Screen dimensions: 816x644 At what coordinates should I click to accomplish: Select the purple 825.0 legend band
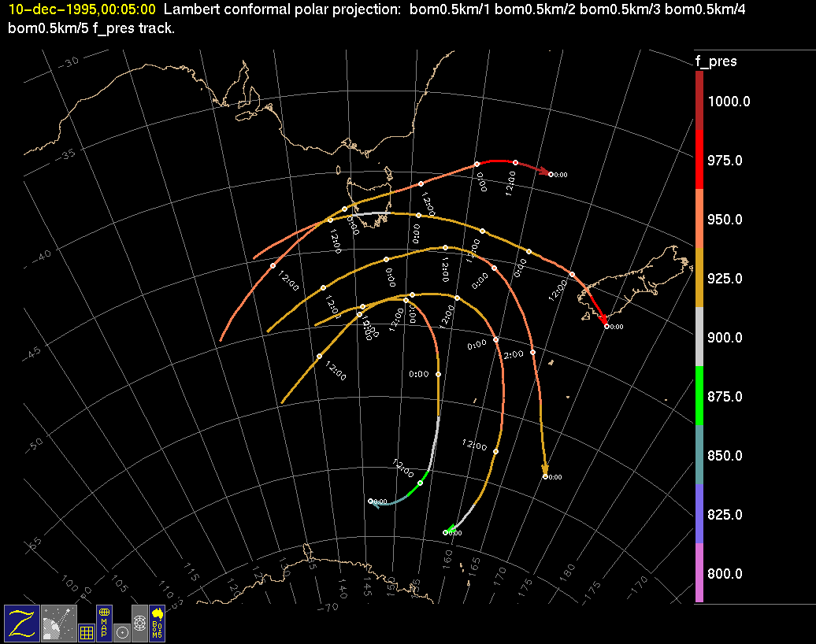pyautogui.click(x=699, y=514)
